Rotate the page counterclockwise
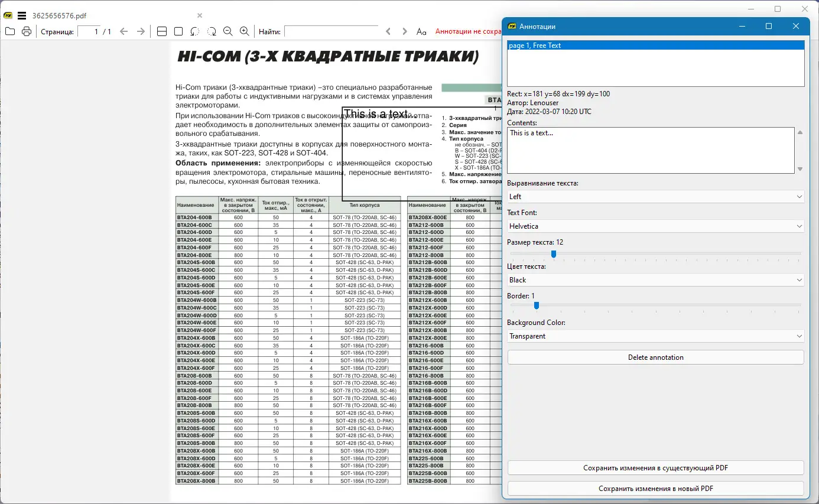This screenshot has height=504, width=819. click(195, 31)
